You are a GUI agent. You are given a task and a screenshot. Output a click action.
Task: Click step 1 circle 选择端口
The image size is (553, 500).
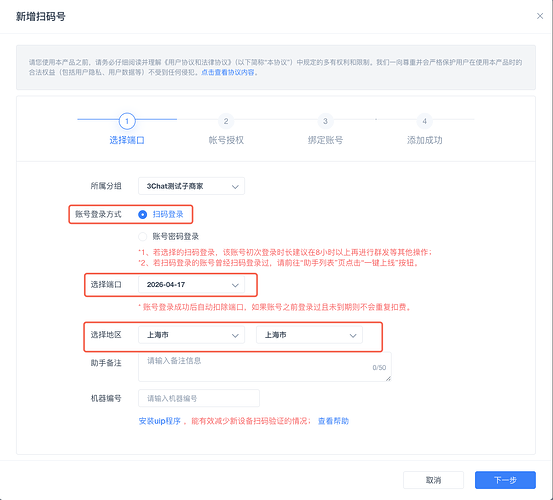point(127,121)
